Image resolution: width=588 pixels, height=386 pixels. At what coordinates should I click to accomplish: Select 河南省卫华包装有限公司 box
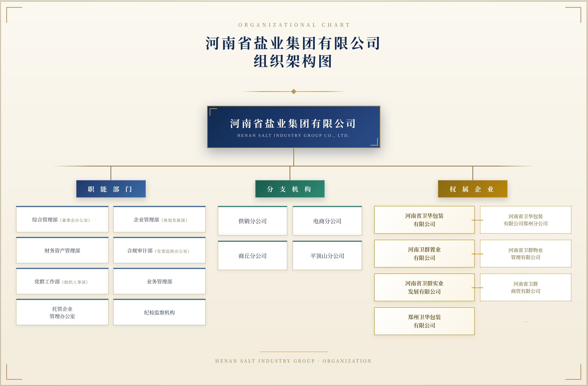tap(424, 220)
